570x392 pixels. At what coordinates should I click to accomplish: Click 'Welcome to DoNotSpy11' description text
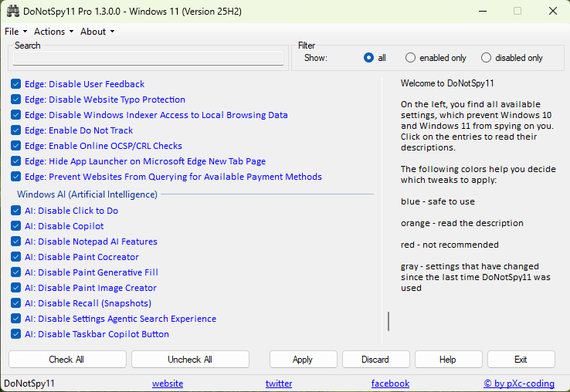click(x=447, y=83)
